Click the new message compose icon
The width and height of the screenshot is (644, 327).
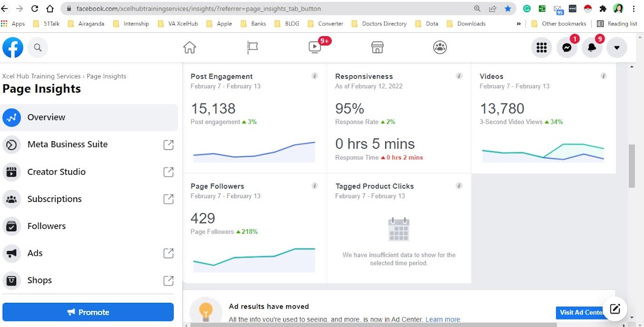point(615,309)
